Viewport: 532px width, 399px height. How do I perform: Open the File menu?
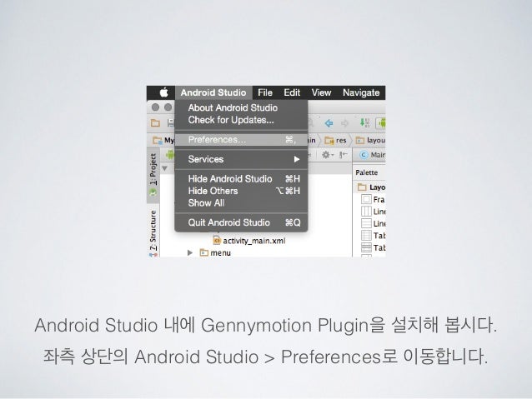coord(265,92)
